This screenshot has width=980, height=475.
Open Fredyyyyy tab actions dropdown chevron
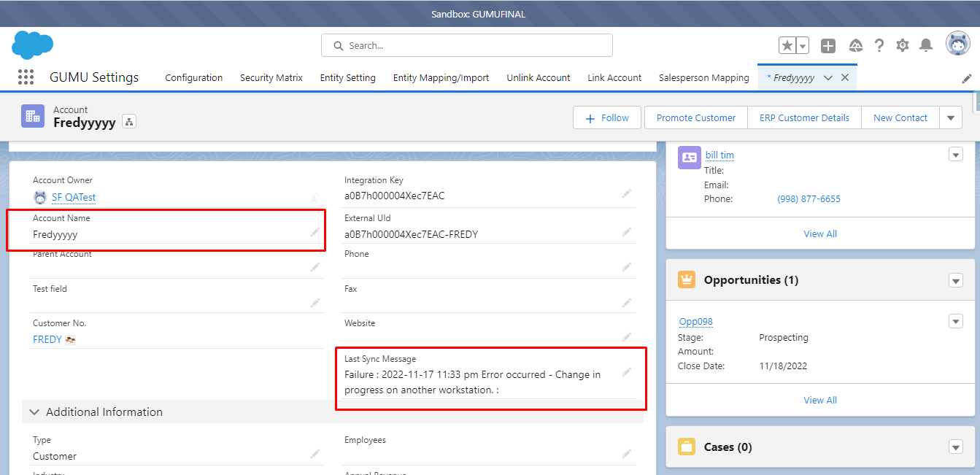tap(828, 78)
